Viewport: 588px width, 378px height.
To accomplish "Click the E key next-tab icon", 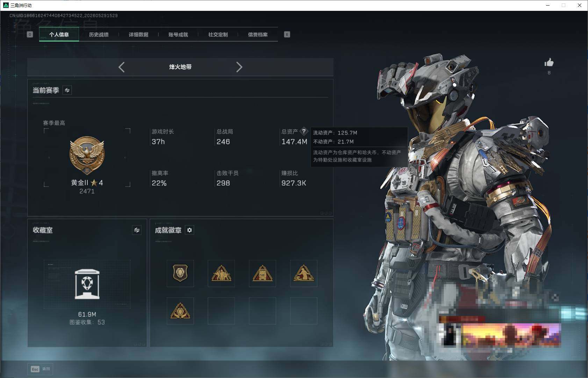I will (x=287, y=34).
